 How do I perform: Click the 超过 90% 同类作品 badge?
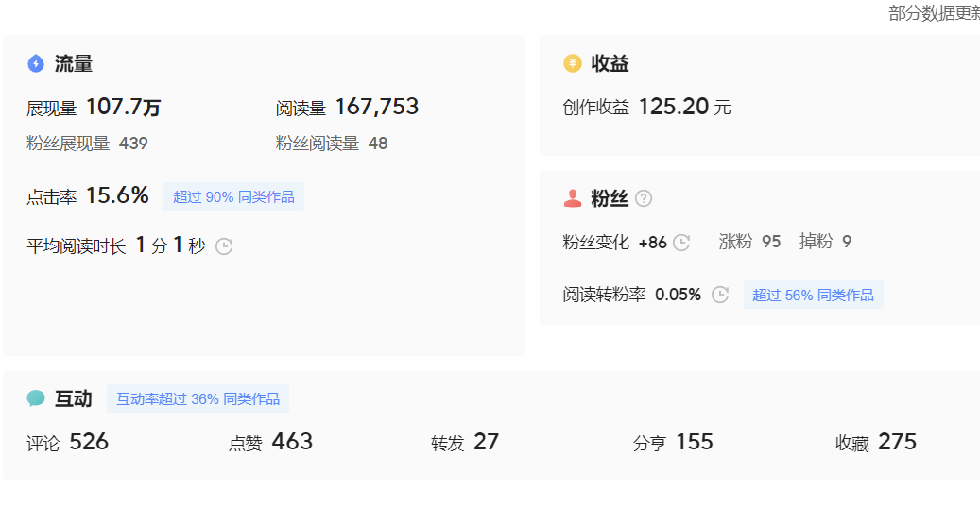[233, 197]
